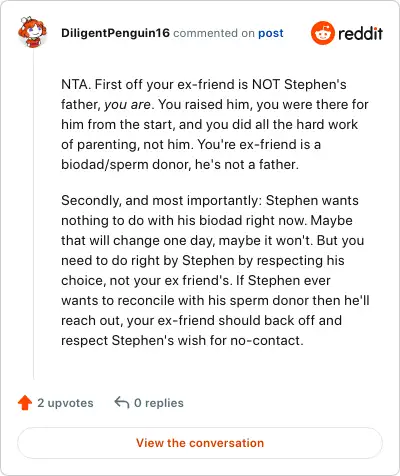Click the reply arrow icon
400x476 pixels.
(x=122, y=402)
